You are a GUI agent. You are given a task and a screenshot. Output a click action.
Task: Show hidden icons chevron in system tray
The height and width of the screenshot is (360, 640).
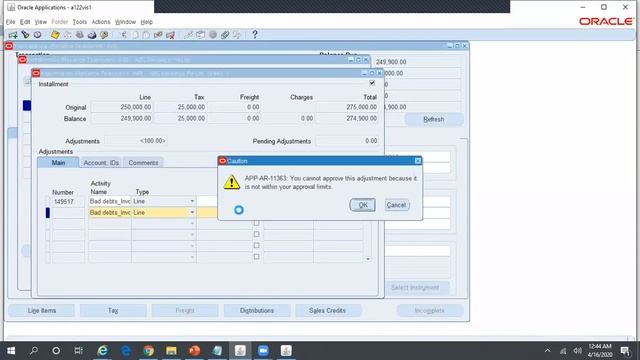pos(548,351)
